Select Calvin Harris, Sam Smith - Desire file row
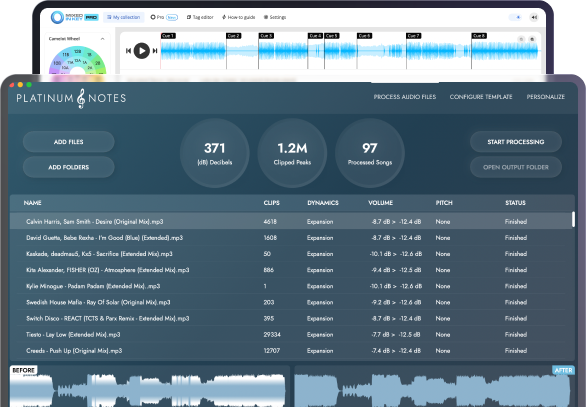 click(x=292, y=222)
